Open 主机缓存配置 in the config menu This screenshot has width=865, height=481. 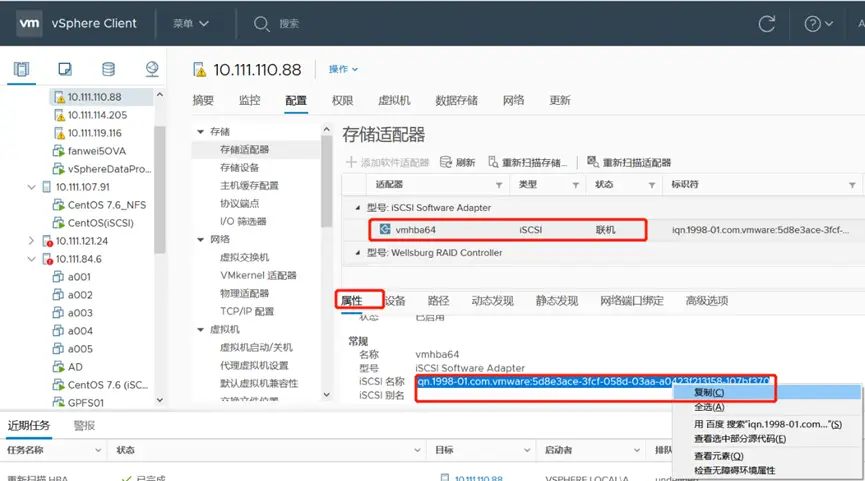click(249, 185)
